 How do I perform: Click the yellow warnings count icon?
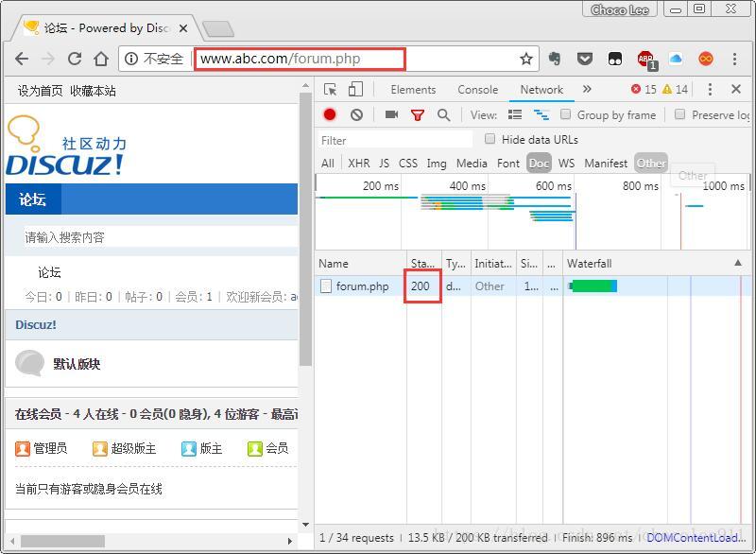667,89
